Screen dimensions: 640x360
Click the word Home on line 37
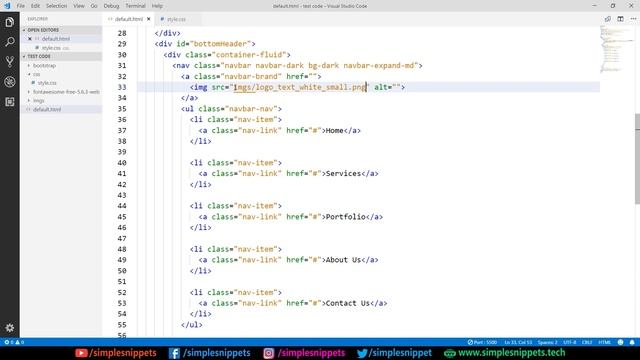[x=334, y=130]
